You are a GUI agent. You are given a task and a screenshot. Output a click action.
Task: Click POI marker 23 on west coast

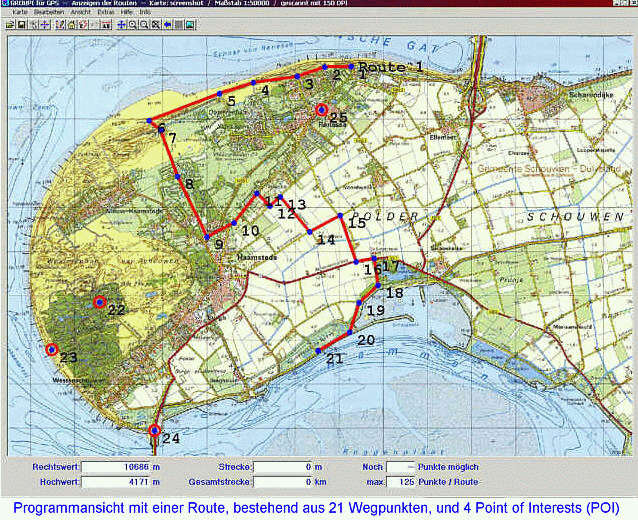[51, 349]
